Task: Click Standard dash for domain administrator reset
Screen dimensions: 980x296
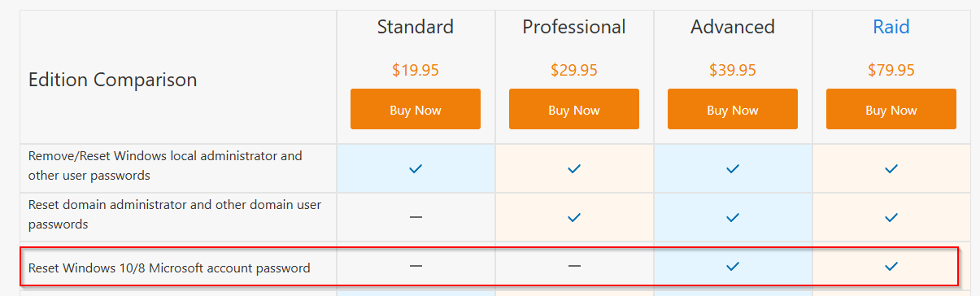Action: point(416,217)
